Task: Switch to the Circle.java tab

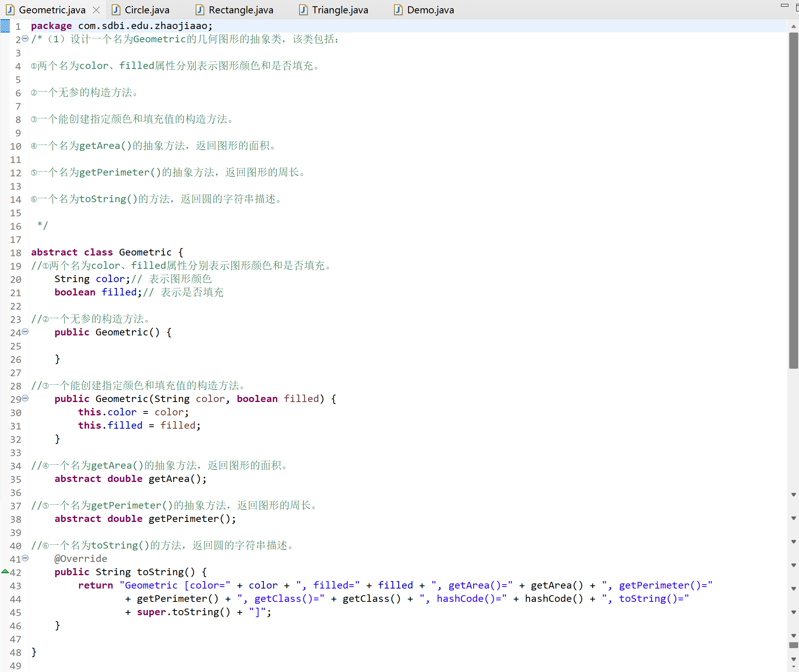Action: [147, 10]
